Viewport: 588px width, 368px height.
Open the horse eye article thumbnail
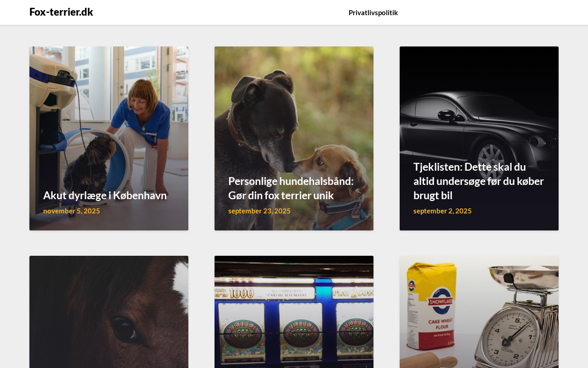click(109, 312)
